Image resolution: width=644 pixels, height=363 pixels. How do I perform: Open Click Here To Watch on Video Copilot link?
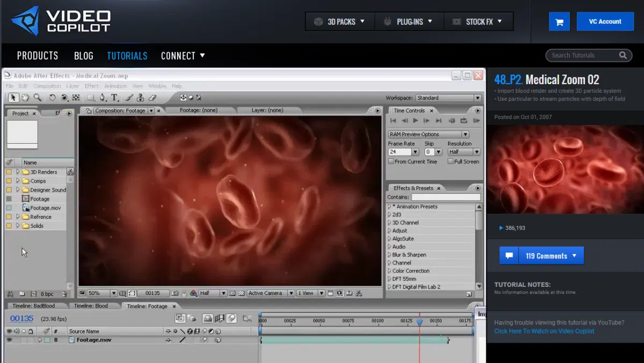pos(544,331)
